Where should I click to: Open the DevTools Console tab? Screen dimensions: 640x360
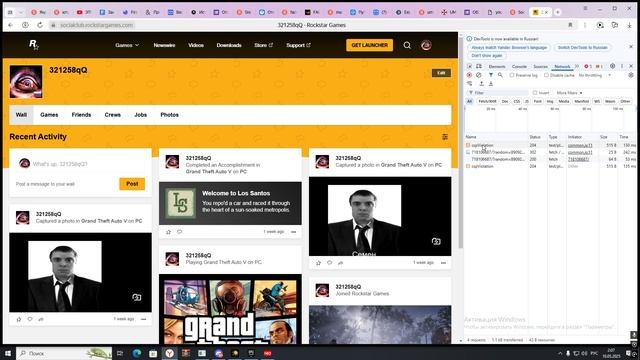pos(519,66)
